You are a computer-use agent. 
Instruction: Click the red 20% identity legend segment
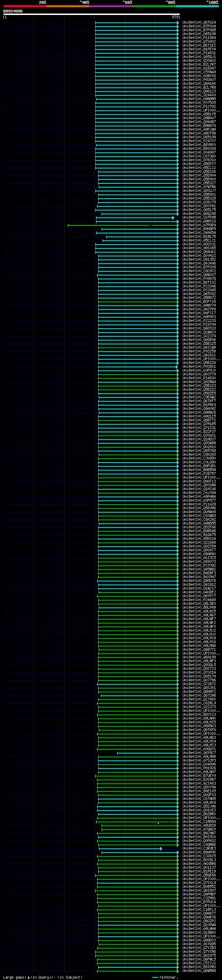pos(25,6)
